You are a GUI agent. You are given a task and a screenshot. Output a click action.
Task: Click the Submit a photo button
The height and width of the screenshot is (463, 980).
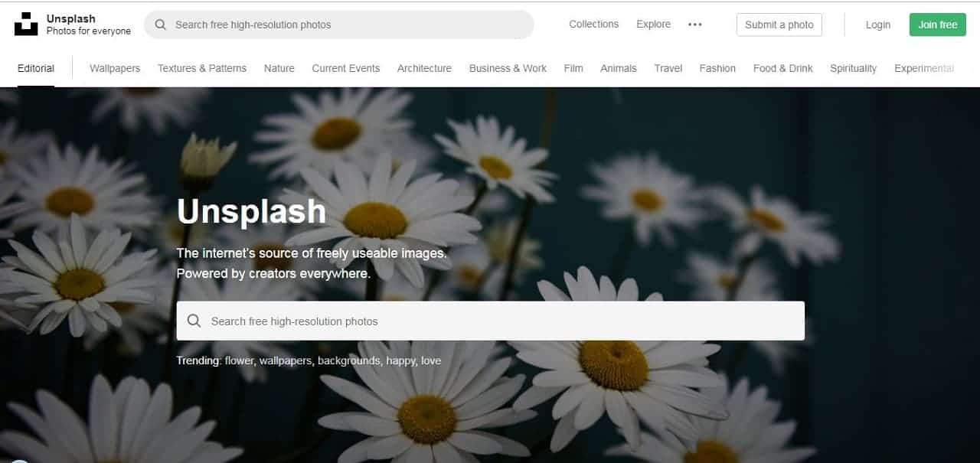click(779, 24)
